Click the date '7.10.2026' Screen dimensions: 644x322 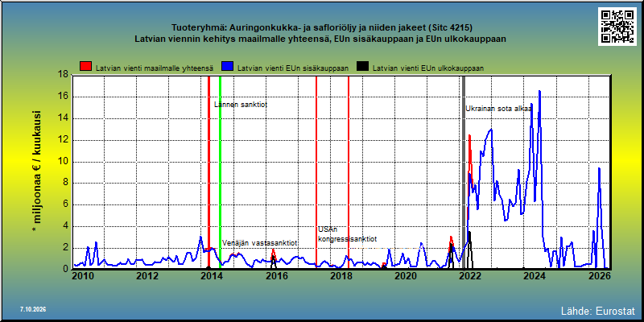pyautogui.click(x=32, y=309)
